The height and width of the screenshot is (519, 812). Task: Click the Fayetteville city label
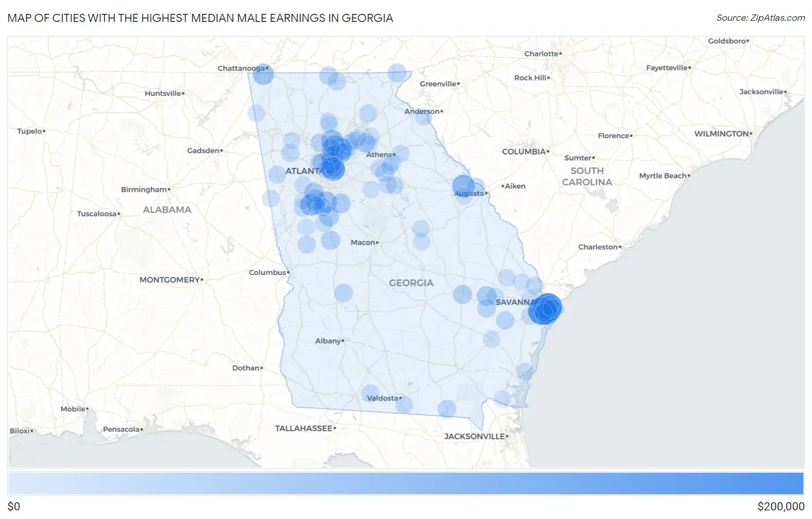point(667,68)
